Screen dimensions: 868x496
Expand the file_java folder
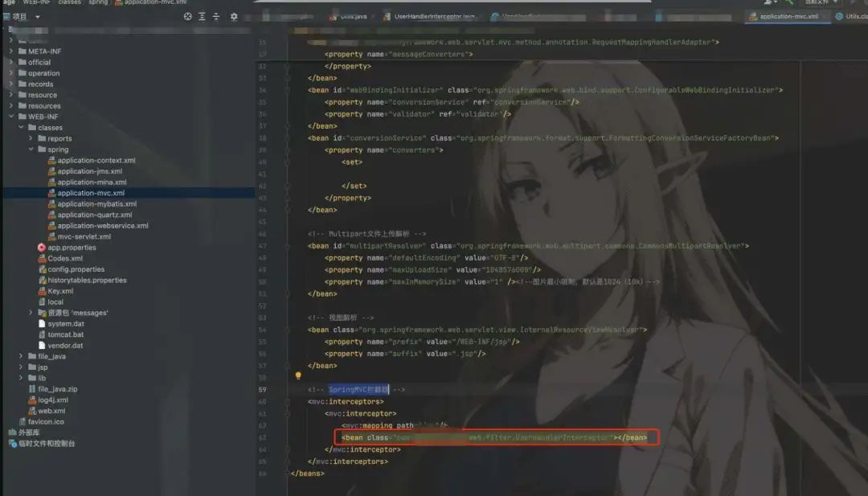coord(21,356)
